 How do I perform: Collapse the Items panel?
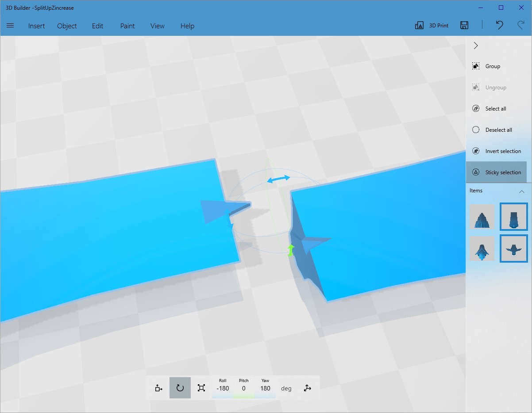click(522, 191)
